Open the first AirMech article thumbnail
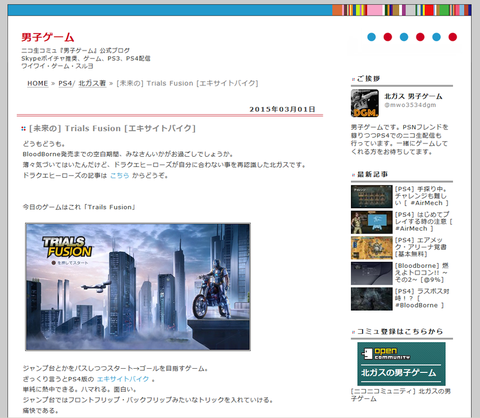The height and width of the screenshot is (418, 480). point(372,197)
